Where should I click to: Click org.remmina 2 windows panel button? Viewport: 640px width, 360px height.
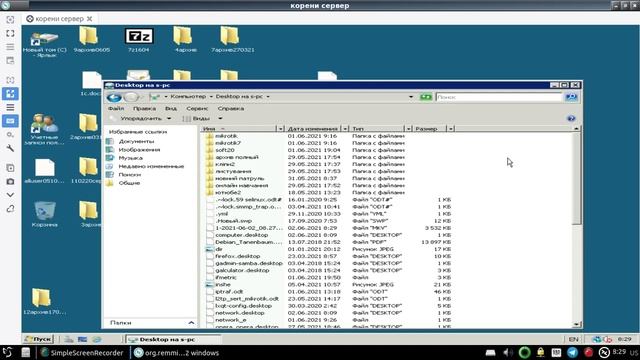pyautogui.click(x=177, y=353)
